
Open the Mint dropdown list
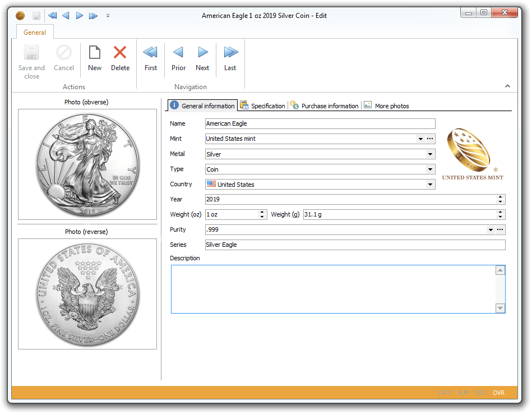pyautogui.click(x=420, y=139)
